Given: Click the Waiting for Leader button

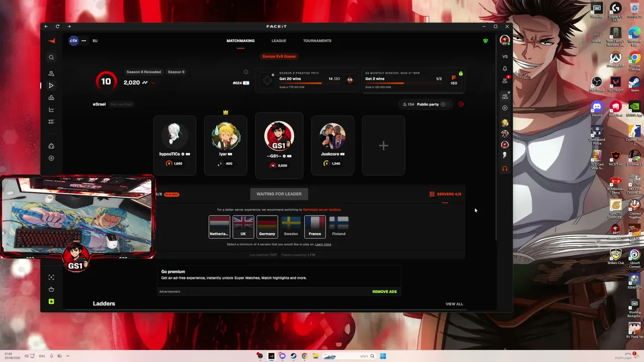Looking at the screenshot, I should [279, 194].
